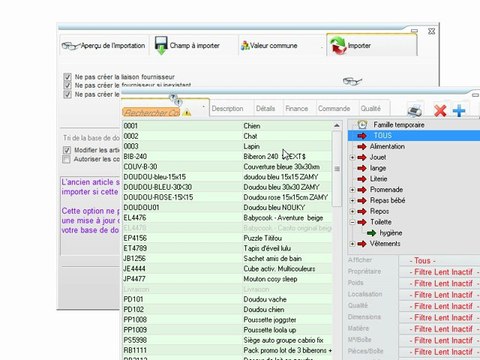Image resolution: width=480 pixels, height=360 pixels.
Task: Switch to the Finance tab
Action: [x=297, y=109]
